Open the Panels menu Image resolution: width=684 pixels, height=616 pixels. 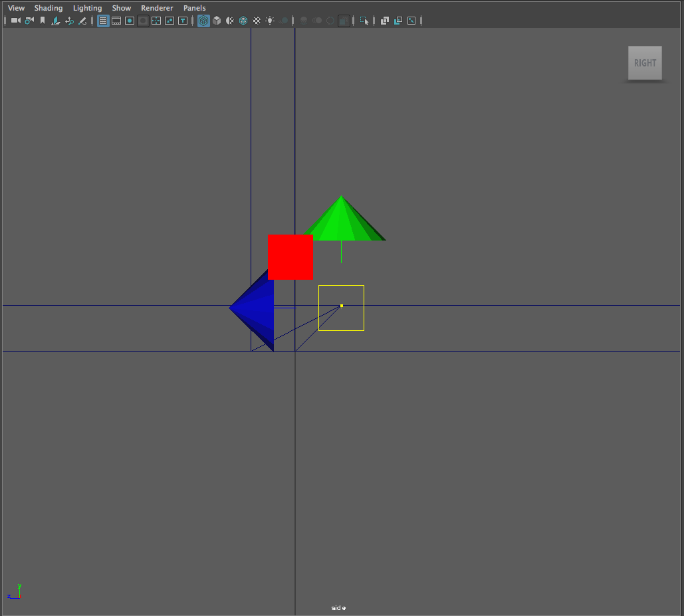(194, 8)
